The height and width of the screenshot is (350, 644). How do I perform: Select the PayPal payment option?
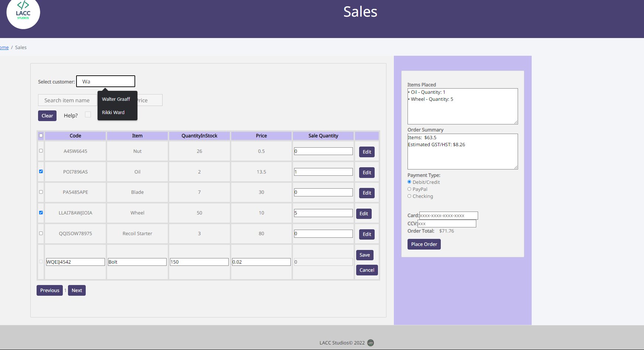[409, 189]
